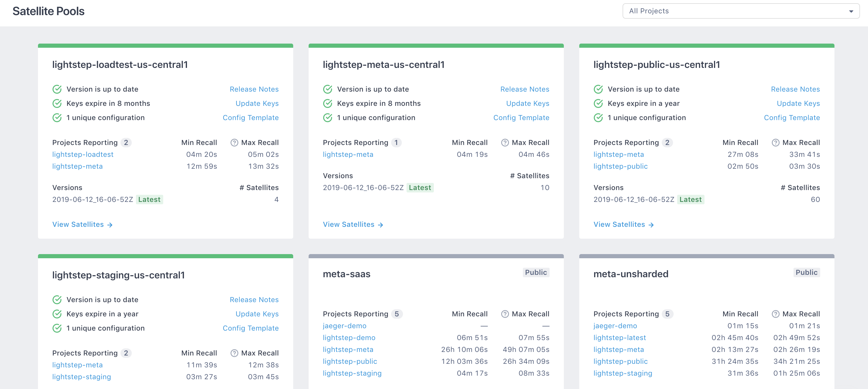Screen dimensions: 868x389
Task: Click version up-to-date check icon in lightstep-loadtest card
Action: click(57, 89)
